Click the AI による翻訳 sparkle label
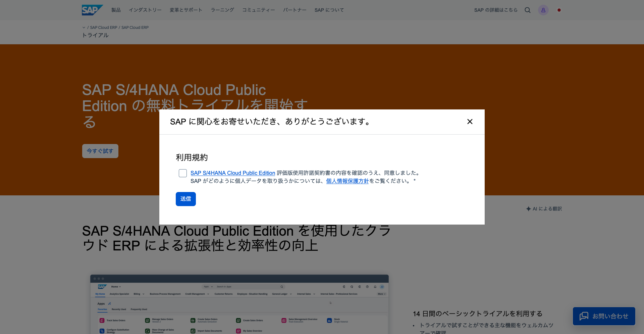 pos(544,209)
